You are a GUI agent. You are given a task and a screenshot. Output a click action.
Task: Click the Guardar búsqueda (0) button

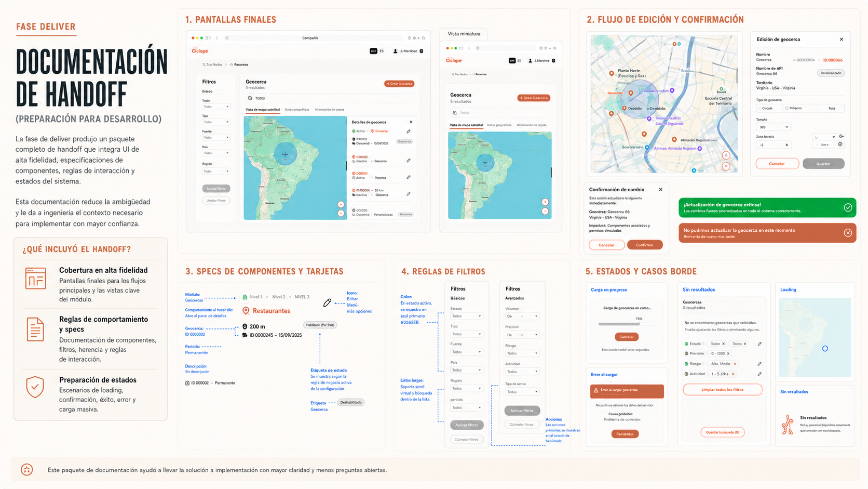[723, 432]
